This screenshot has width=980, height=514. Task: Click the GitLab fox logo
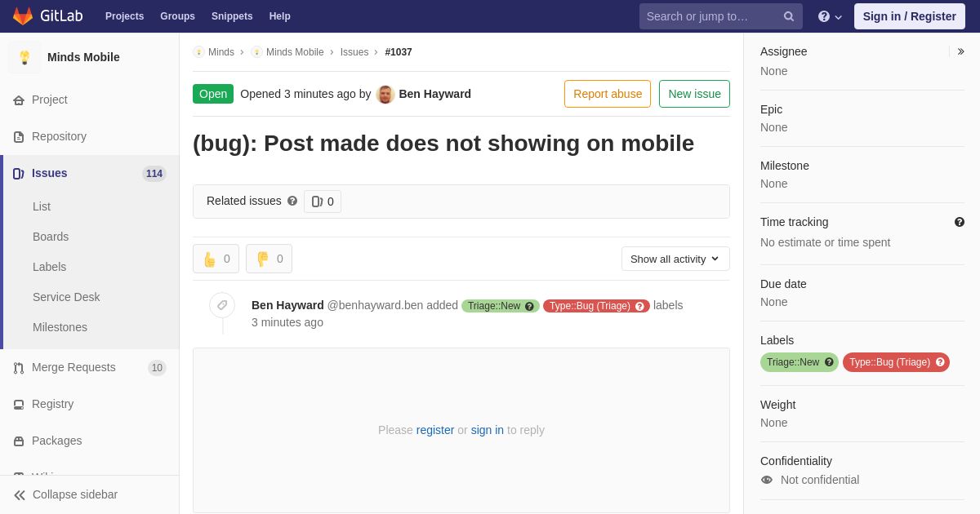pos(23,16)
